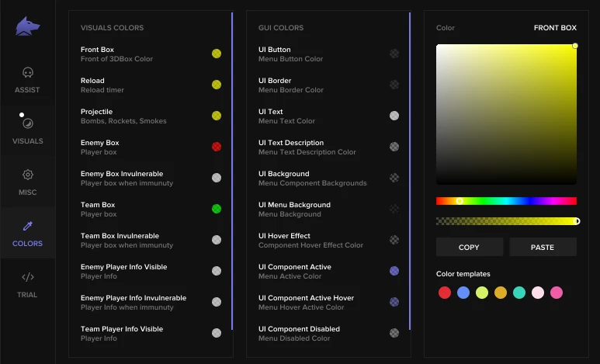Click the wolf logo icon
The image size is (600, 364).
pos(27,26)
